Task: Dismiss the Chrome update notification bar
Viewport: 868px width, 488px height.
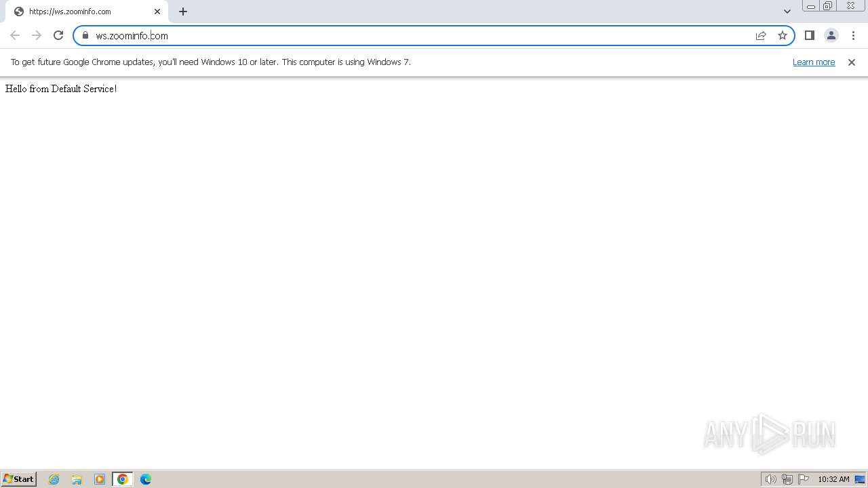Action: tap(852, 62)
